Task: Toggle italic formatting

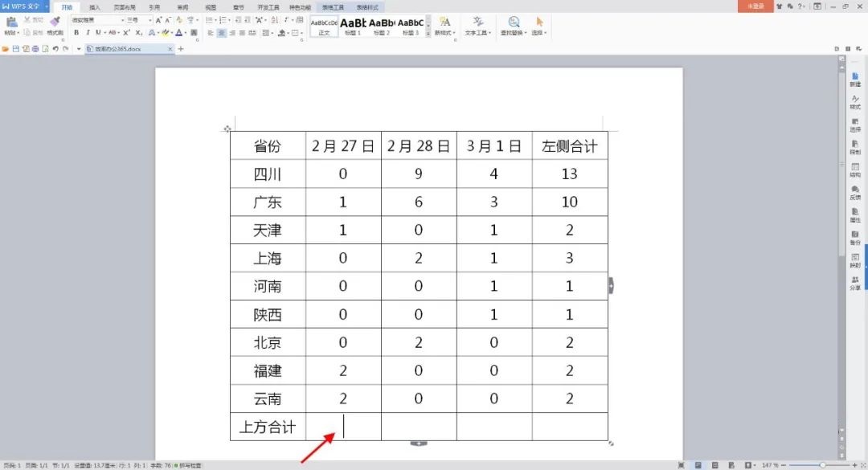Action: coord(87,33)
